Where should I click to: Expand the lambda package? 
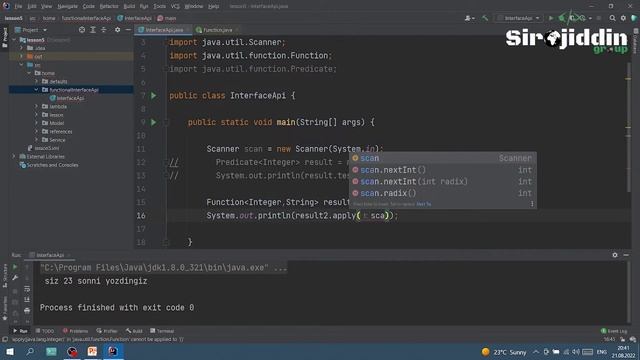[x=36, y=106]
